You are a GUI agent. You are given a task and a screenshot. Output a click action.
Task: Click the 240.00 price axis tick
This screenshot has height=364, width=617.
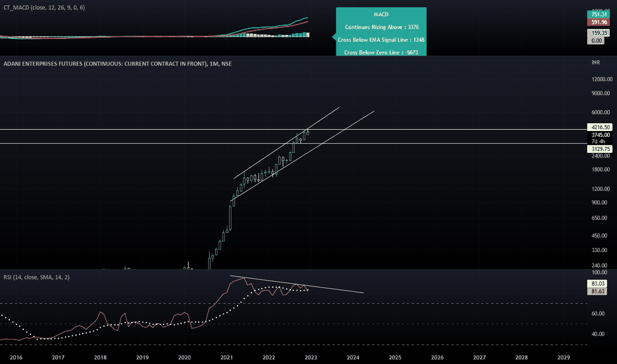click(599, 265)
